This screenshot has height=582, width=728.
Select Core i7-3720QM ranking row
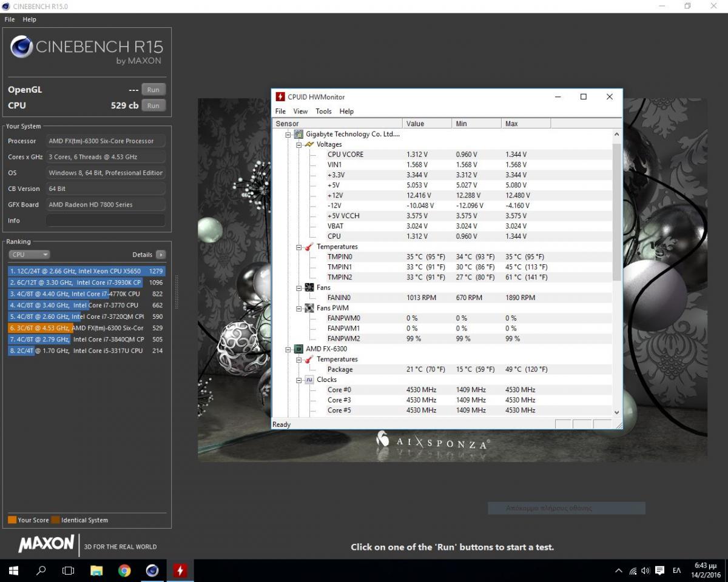click(86, 316)
